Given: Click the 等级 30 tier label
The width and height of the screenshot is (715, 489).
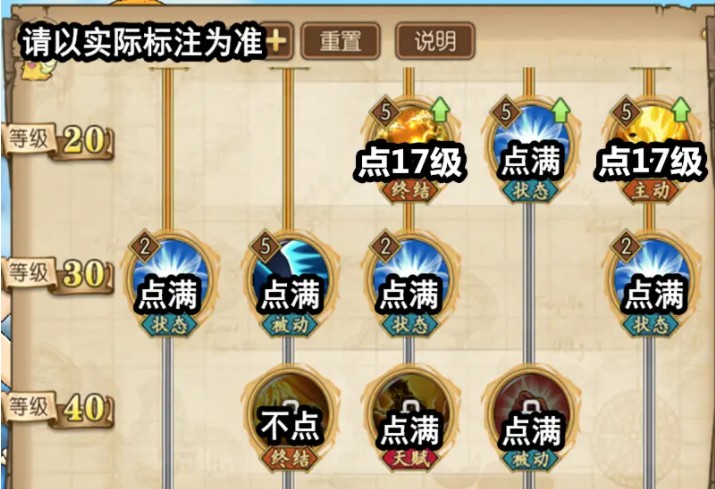Looking at the screenshot, I should [x=57, y=274].
